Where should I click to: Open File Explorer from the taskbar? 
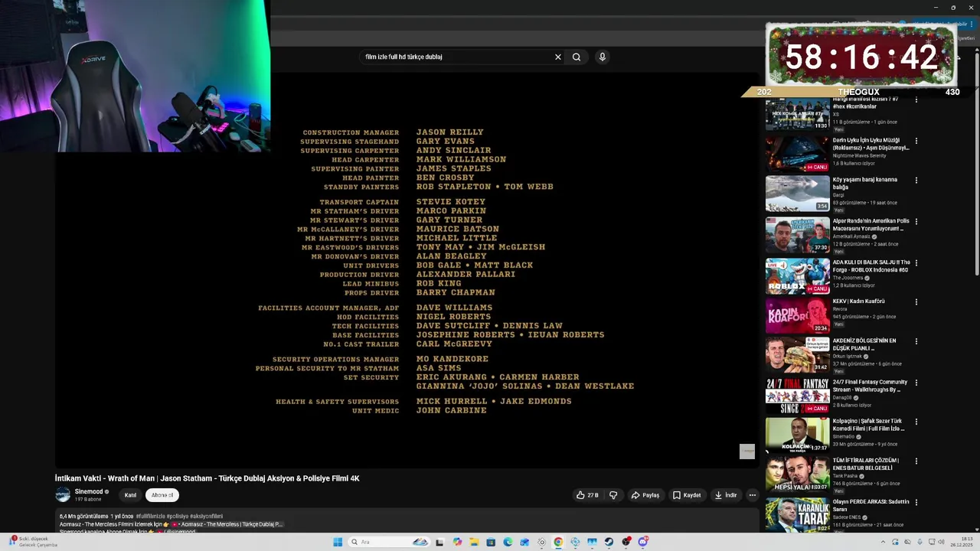[474, 542]
